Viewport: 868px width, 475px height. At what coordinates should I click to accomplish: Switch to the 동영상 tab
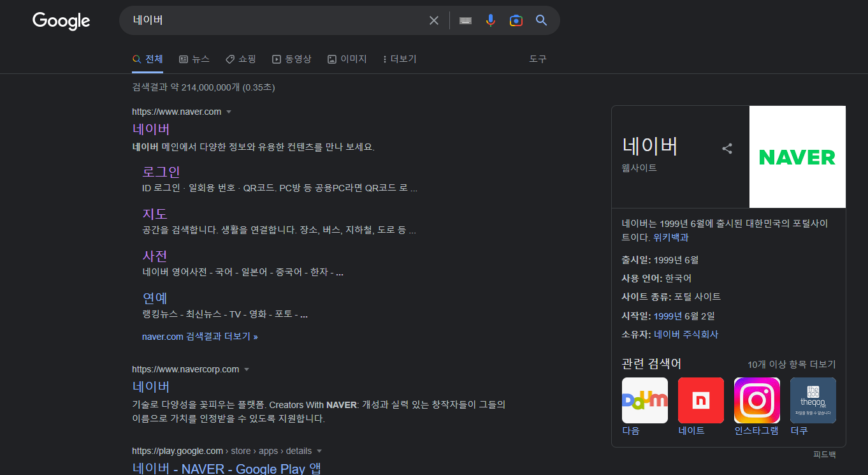(292, 59)
